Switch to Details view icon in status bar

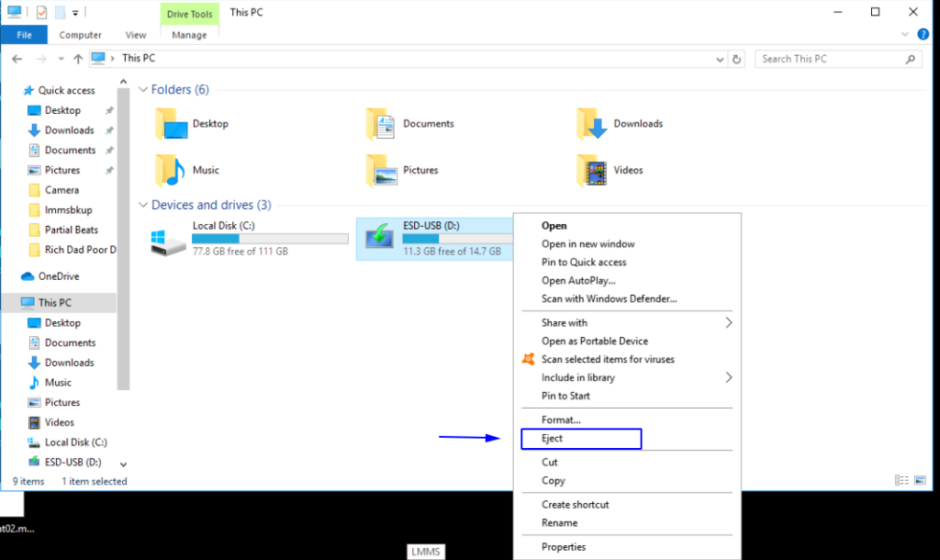[901, 480]
